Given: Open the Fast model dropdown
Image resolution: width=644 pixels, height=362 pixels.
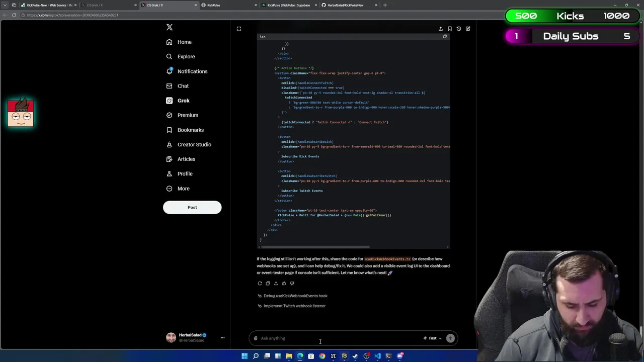Looking at the screenshot, I should point(433,338).
